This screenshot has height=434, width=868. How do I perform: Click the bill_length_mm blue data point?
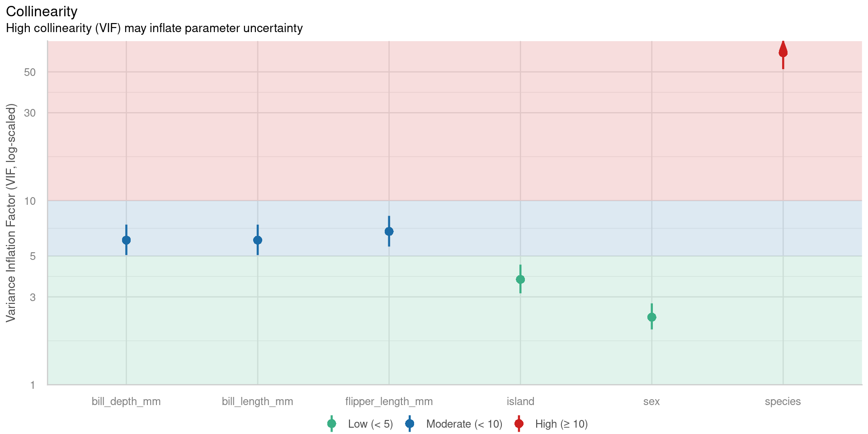[x=258, y=240]
